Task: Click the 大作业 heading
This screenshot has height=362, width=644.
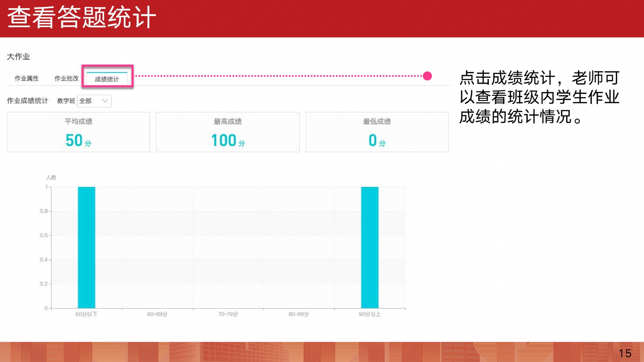Action: [x=18, y=57]
